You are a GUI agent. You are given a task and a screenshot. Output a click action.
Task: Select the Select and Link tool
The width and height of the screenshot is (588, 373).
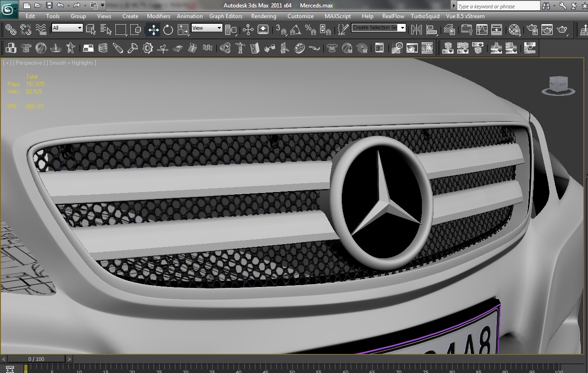pyautogui.click(x=11, y=30)
